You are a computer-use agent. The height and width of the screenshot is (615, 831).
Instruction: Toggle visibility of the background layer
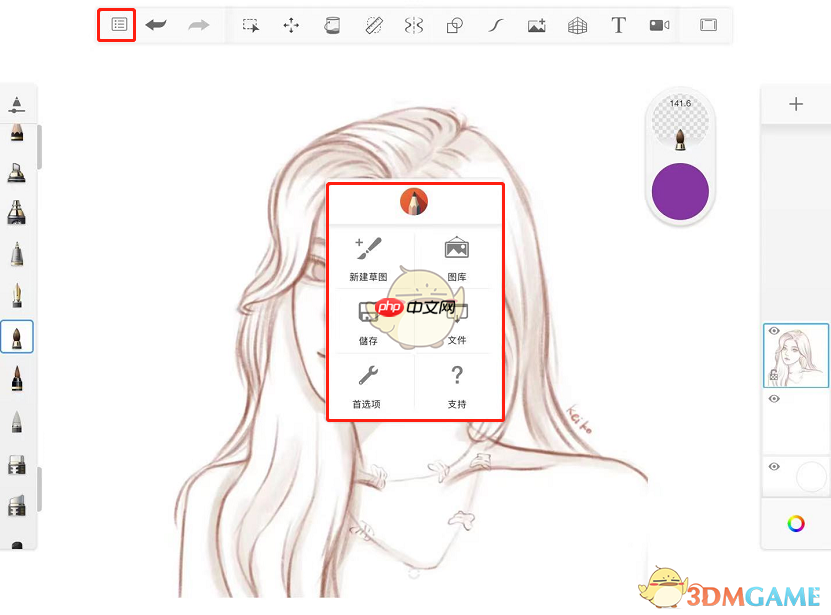(x=774, y=467)
